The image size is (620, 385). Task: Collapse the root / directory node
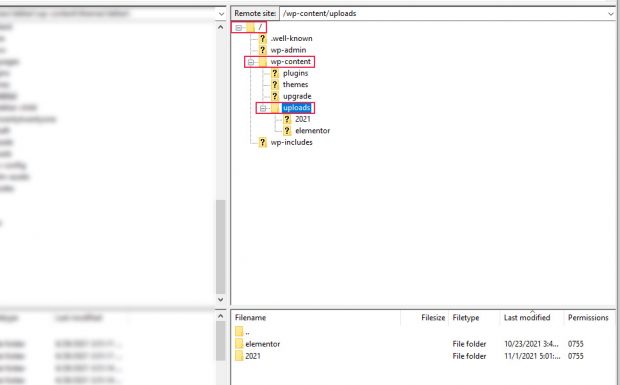pos(238,27)
